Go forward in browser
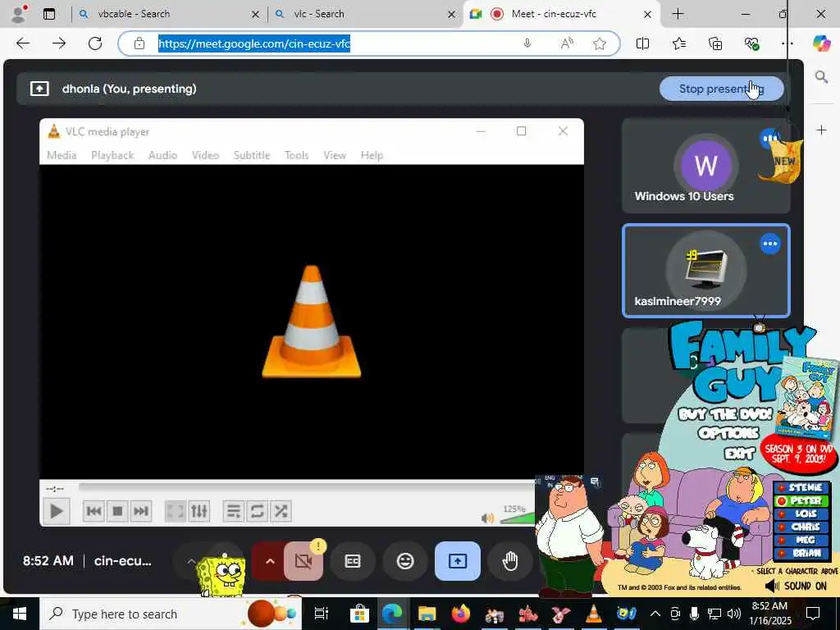This screenshot has width=840, height=630. tap(59, 43)
